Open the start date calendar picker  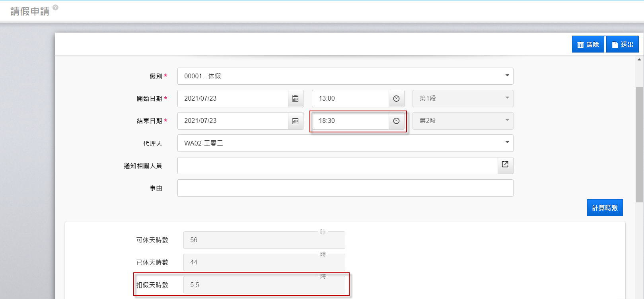[x=295, y=99]
